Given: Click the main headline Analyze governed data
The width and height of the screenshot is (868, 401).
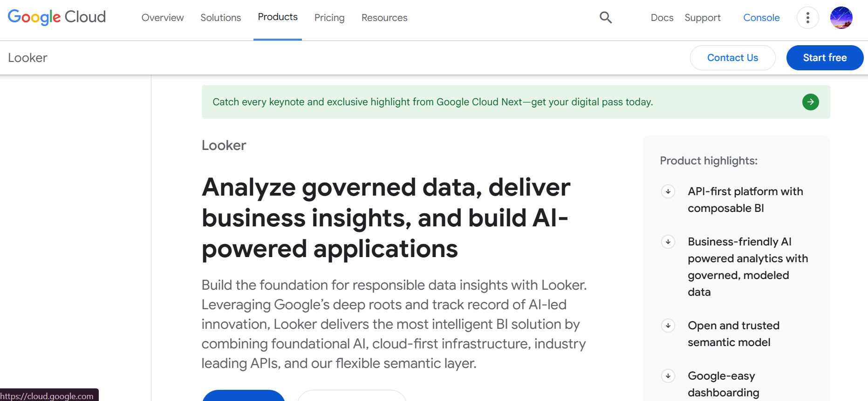Looking at the screenshot, I should pyautogui.click(x=386, y=218).
